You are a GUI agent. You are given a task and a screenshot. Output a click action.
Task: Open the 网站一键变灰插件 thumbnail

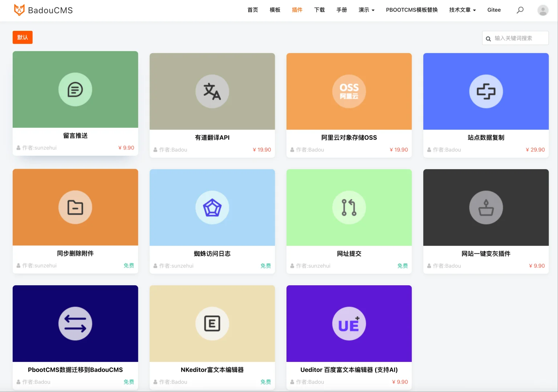click(x=486, y=207)
